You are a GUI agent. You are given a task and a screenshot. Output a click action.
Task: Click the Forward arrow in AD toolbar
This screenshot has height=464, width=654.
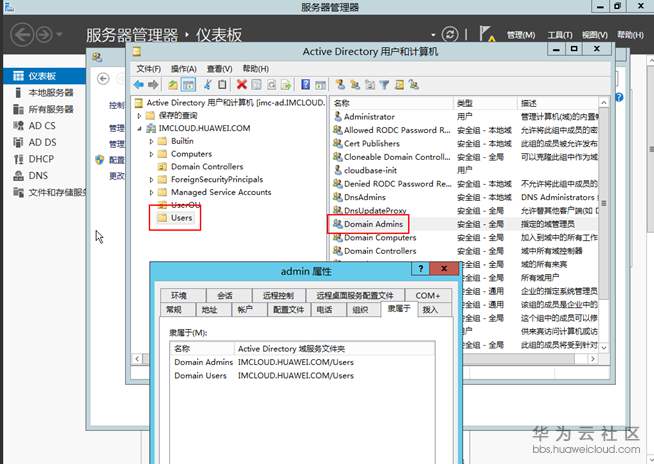coord(153,85)
